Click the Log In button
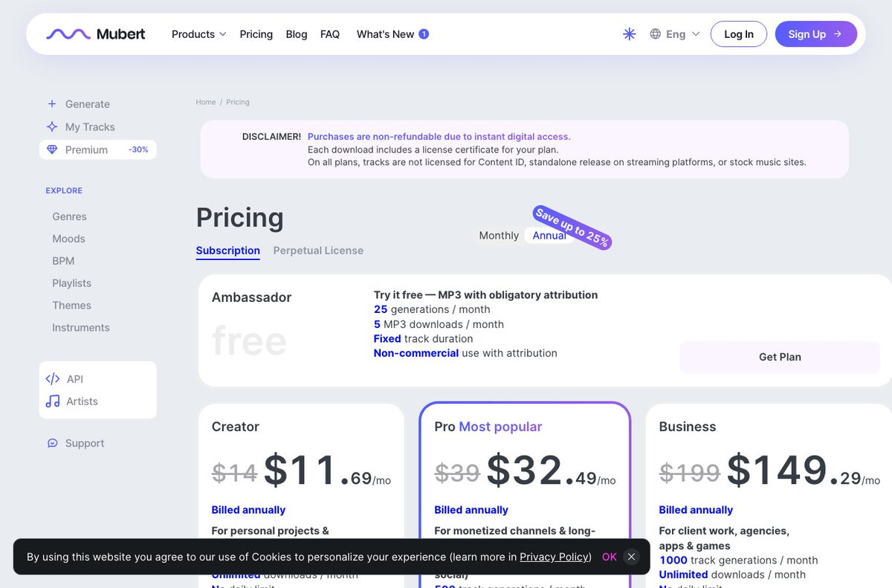The height and width of the screenshot is (588, 892). pyautogui.click(x=739, y=34)
